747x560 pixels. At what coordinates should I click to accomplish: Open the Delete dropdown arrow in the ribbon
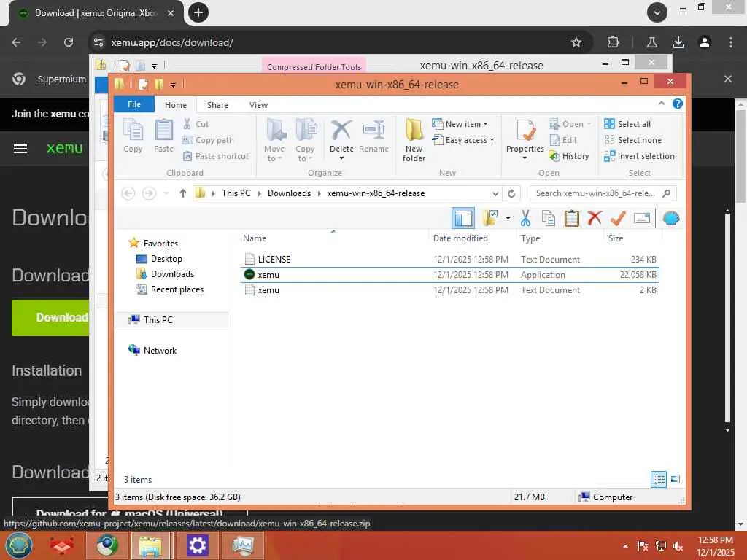click(x=341, y=158)
